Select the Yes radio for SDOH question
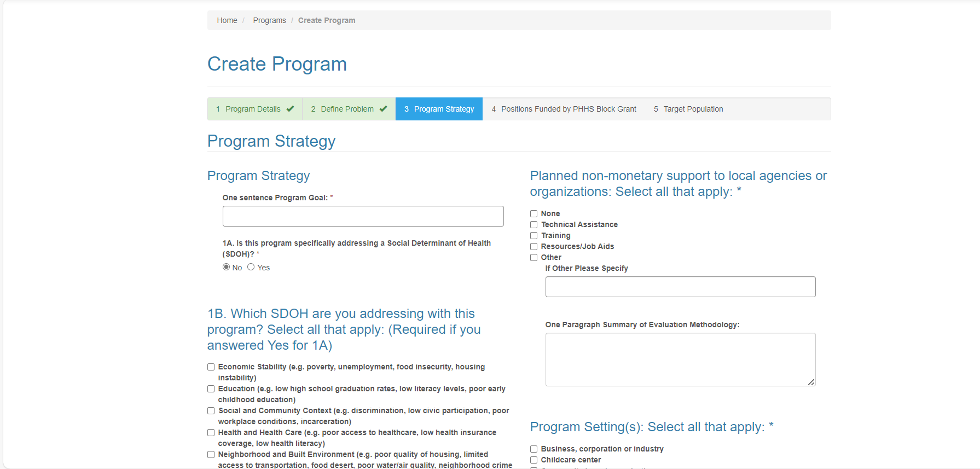Screen dimensions: 980x469 [251, 267]
